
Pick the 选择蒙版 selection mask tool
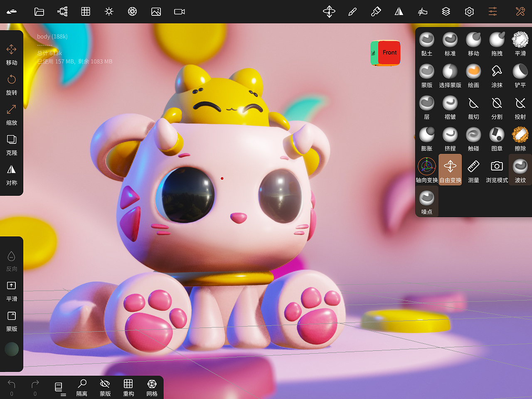tap(450, 75)
